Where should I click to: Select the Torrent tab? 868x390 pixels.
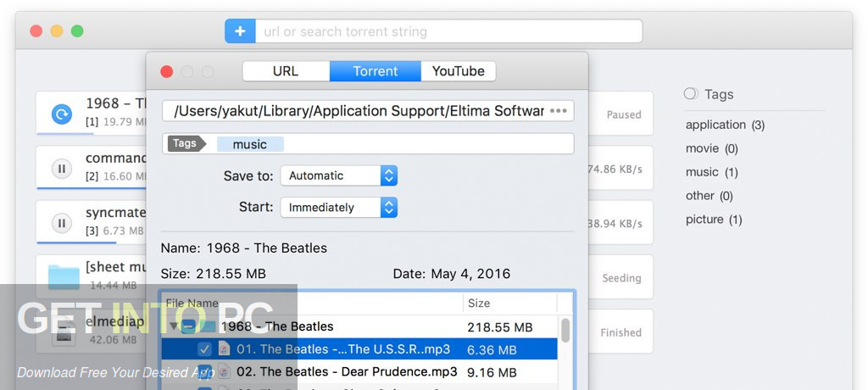tap(376, 71)
